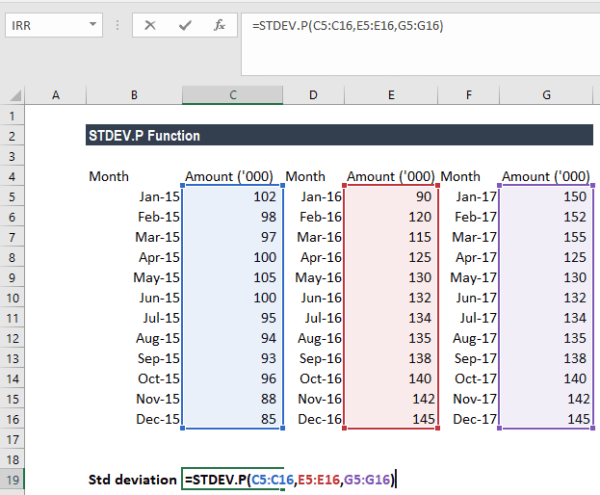Click in the formula bar text
This screenshot has height=495, width=600.
(x=347, y=26)
